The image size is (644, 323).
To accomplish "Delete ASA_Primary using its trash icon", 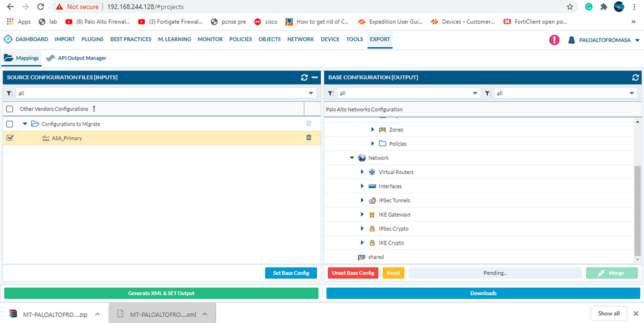I will coord(309,137).
